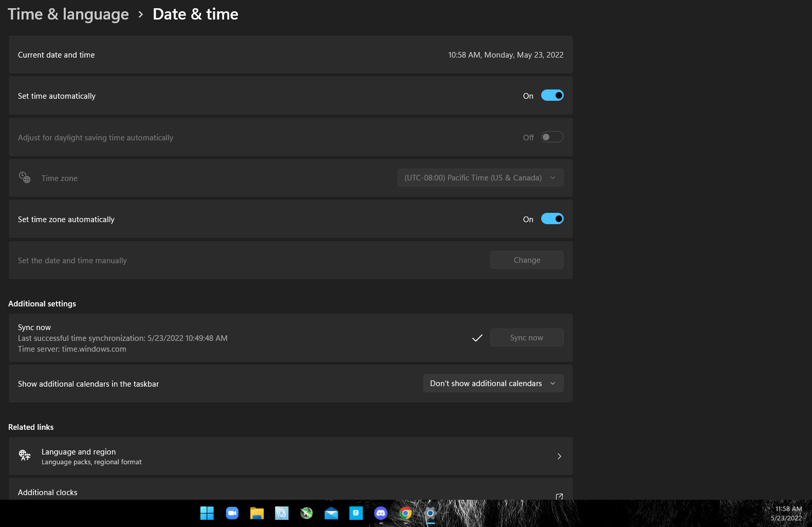Image resolution: width=812 pixels, height=527 pixels.
Task: Turn off Set time automatically
Action: tap(552, 96)
